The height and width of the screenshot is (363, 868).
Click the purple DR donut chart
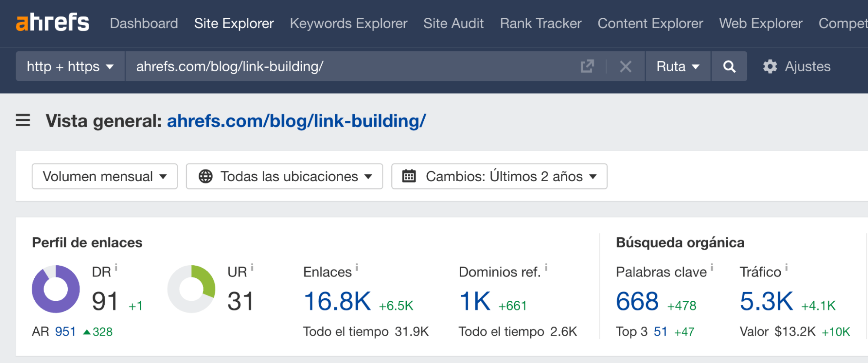tap(56, 289)
